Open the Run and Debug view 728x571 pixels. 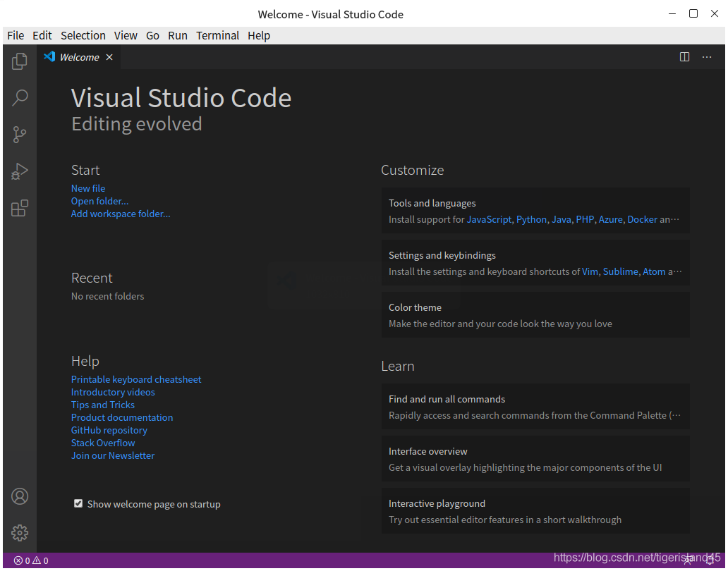click(20, 171)
